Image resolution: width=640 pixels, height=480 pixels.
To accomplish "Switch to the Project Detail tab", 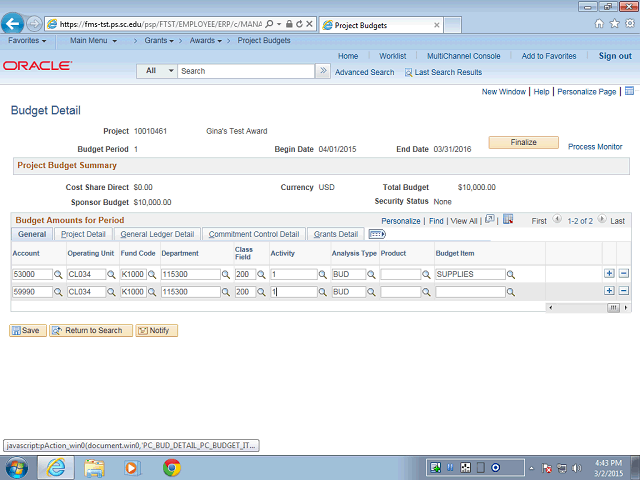I will tap(83, 234).
